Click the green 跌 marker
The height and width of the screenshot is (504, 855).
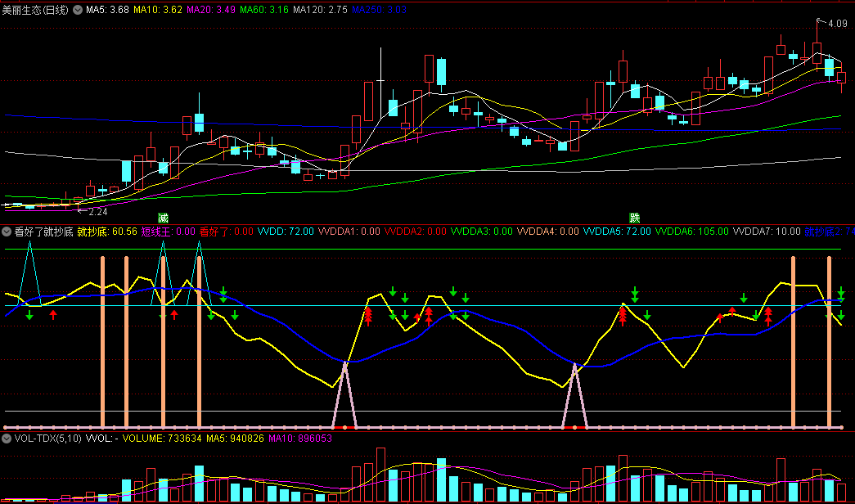[635, 218]
